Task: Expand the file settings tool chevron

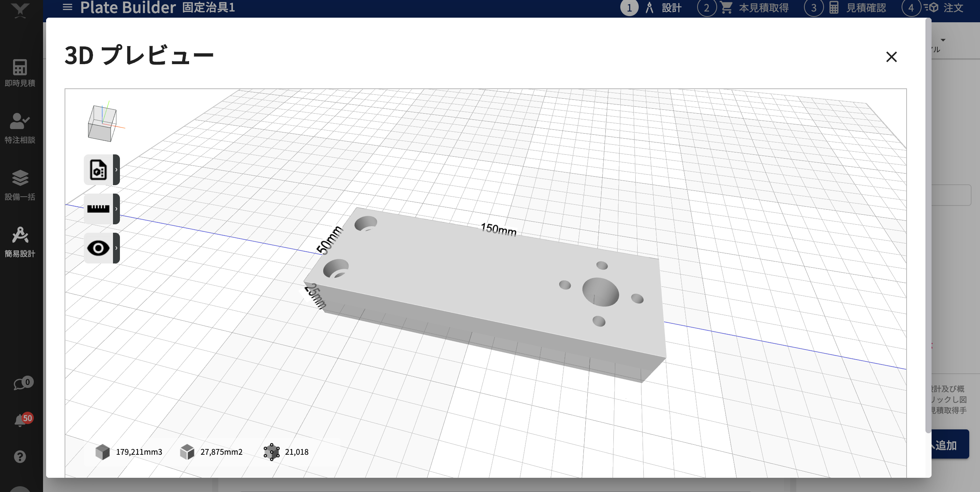Action: (116, 170)
